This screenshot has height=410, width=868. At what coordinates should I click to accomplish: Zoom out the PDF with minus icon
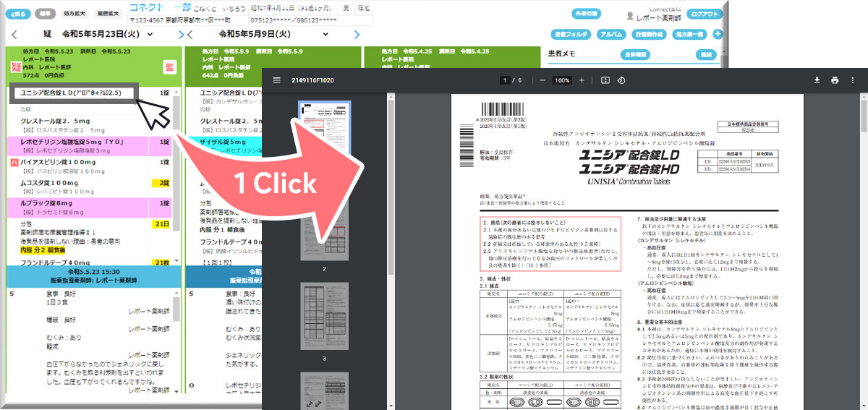click(x=542, y=80)
